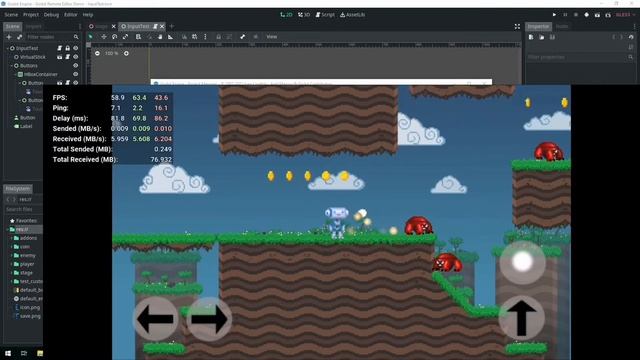640x360 pixels.
Task: Zoom out the canvas with minus button
Action: coord(97,53)
